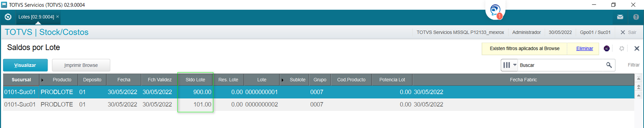Click the Fch Validez column header
The width and height of the screenshot is (644, 128).
pyautogui.click(x=159, y=80)
